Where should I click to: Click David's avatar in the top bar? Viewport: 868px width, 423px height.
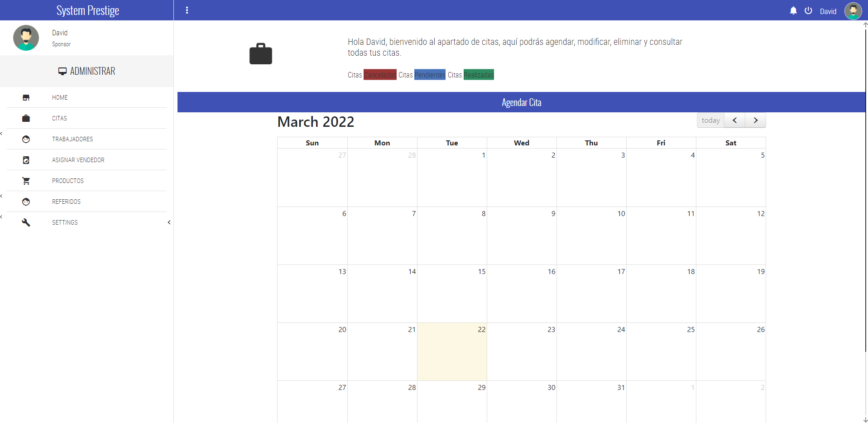[853, 11]
